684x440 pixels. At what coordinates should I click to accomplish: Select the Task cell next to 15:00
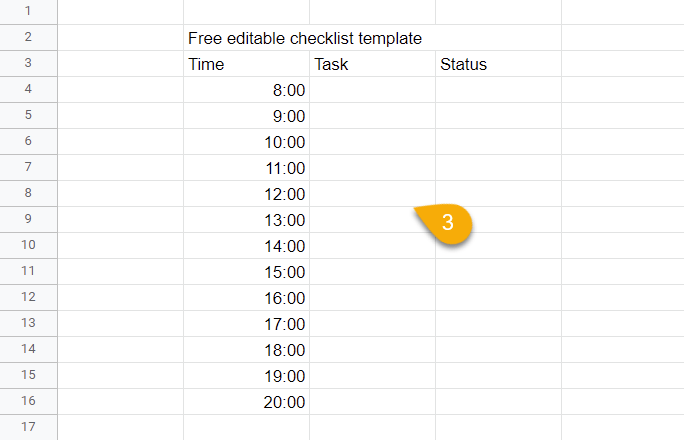(x=373, y=272)
